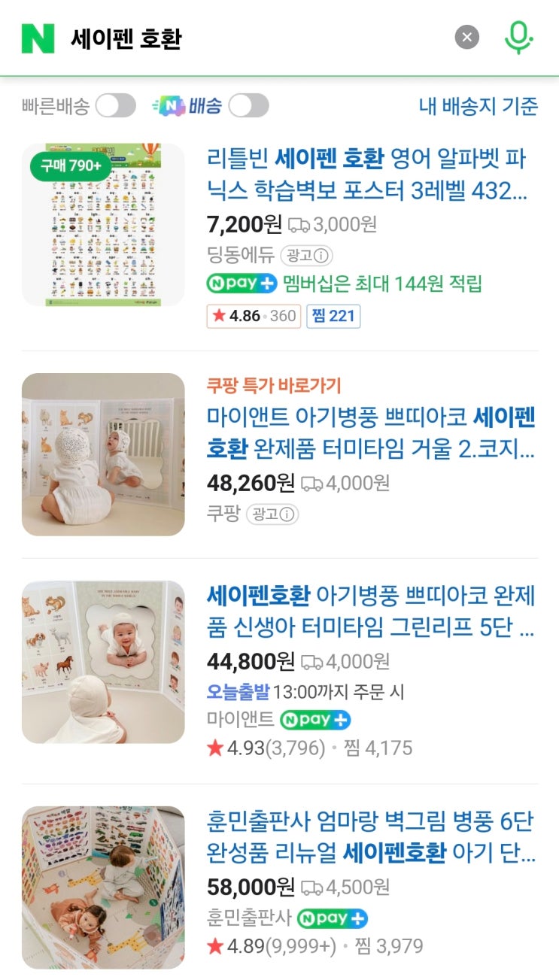Toggle the 빠른배송 switch
Viewport: 559px width, 980px height.
115,106
